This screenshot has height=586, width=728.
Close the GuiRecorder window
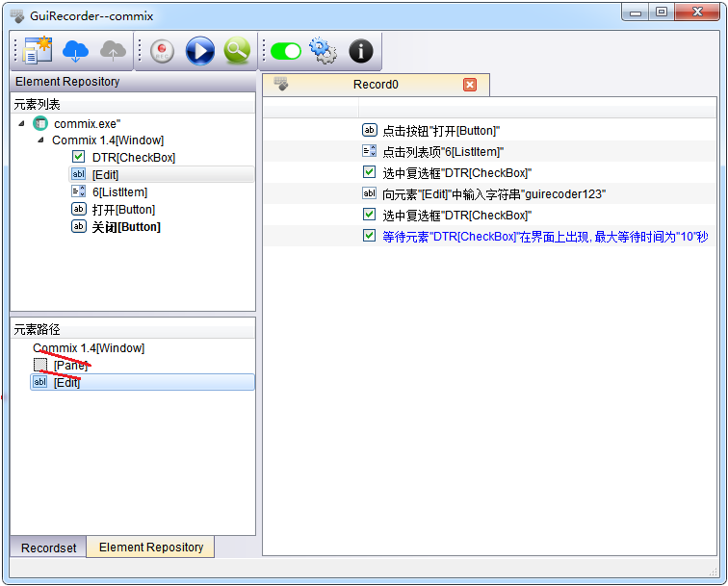(697, 13)
